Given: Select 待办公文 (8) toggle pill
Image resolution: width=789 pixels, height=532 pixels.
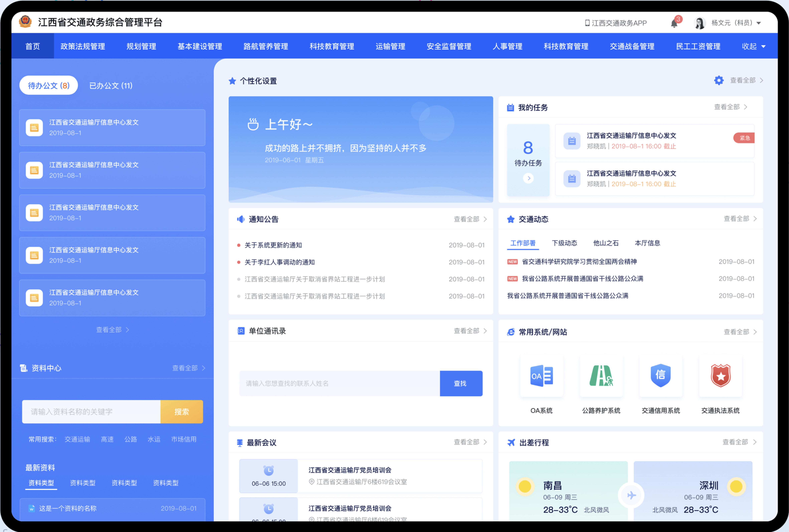Looking at the screenshot, I should (49, 85).
